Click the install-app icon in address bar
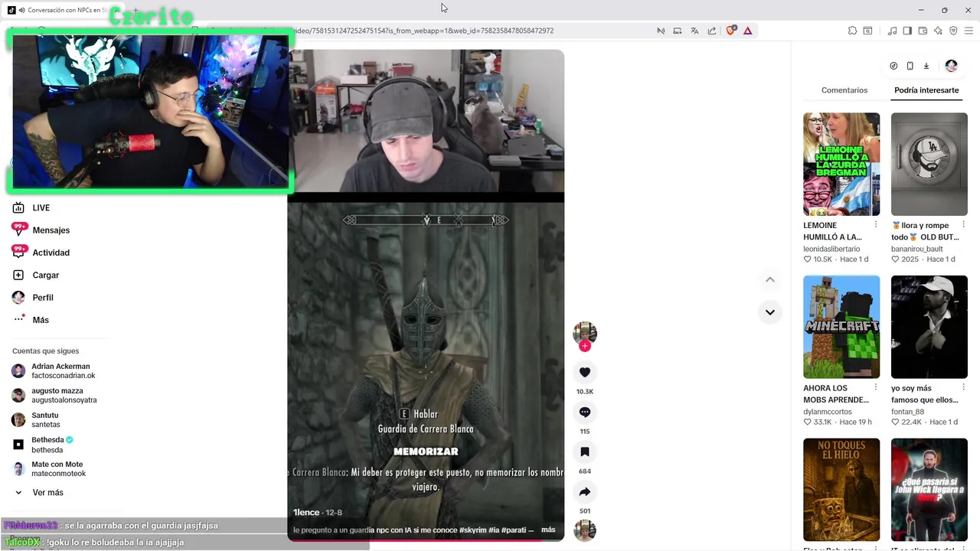 click(x=677, y=31)
